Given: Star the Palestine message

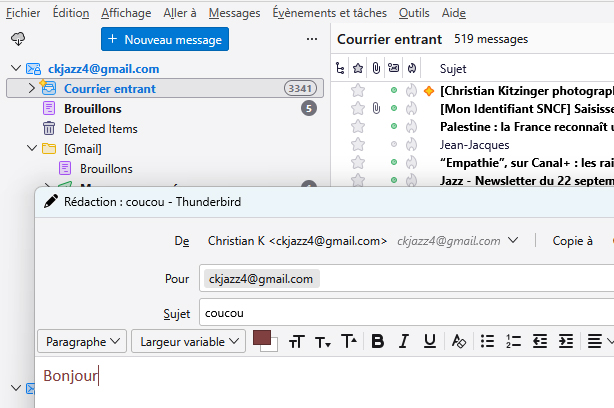Looking at the screenshot, I should pyautogui.click(x=358, y=126).
